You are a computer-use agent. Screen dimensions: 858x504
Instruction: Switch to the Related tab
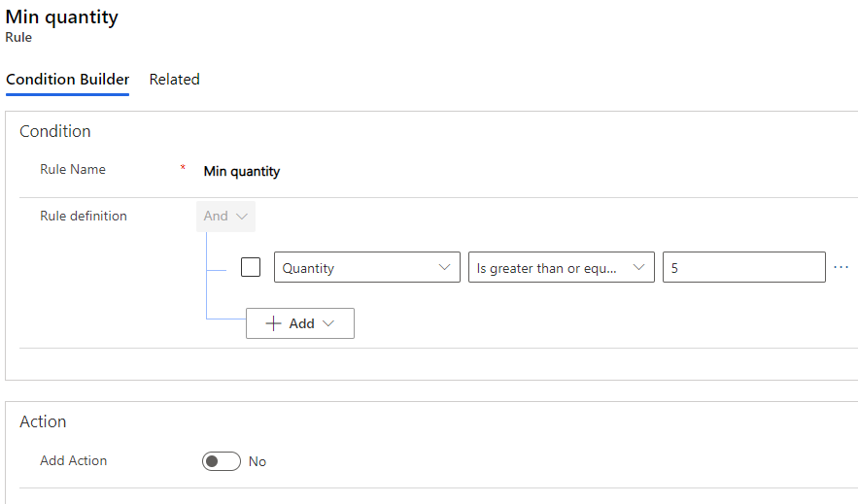coord(175,80)
